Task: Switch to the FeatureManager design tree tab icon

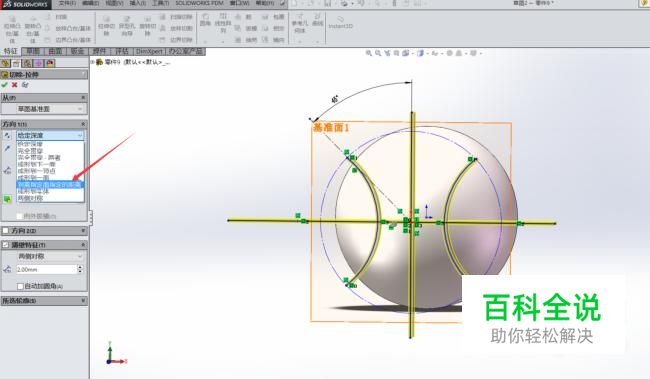Action: point(5,63)
